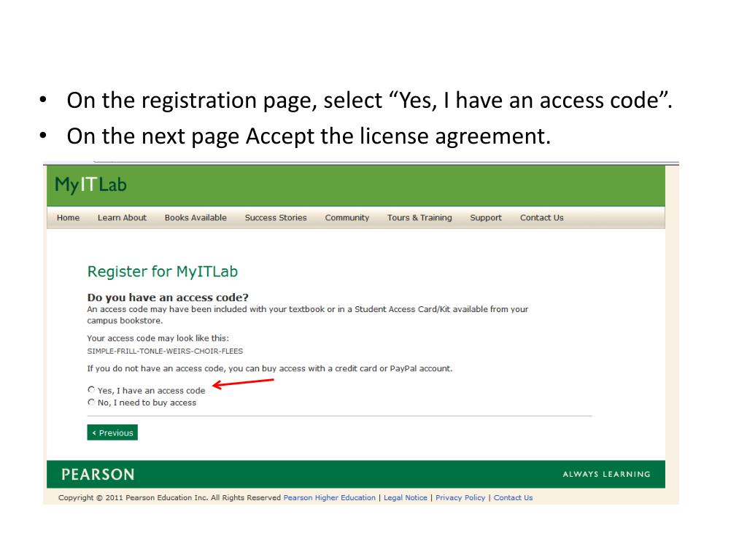747x560 pixels.
Task: Click the PEARSON logo in the footer
Action: point(98,474)
